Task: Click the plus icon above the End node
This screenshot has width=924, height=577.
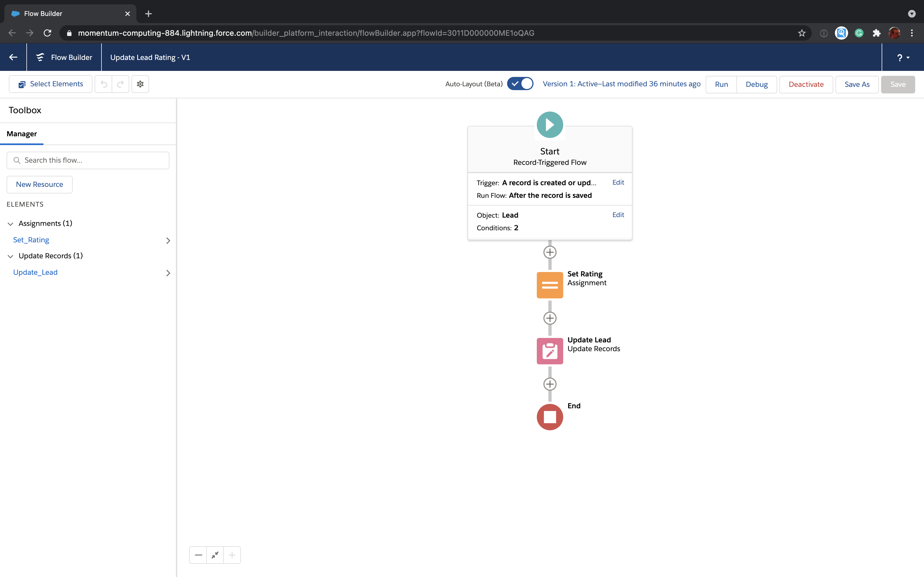Action: (550, 384)
